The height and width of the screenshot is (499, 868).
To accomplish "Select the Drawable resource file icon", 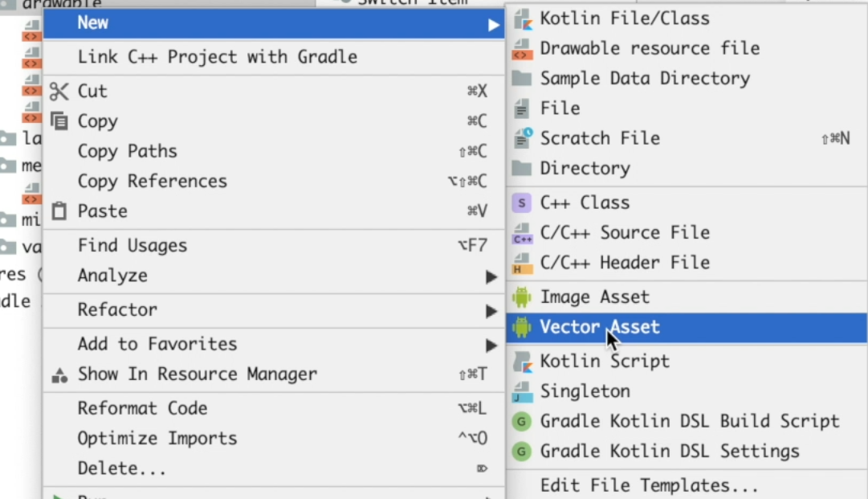I will click(522, 48).
